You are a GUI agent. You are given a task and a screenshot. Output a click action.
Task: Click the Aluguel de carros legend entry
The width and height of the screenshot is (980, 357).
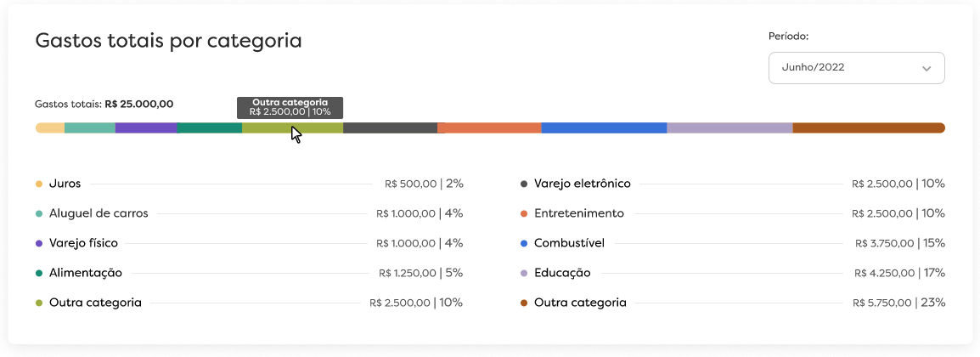(99, 213)
